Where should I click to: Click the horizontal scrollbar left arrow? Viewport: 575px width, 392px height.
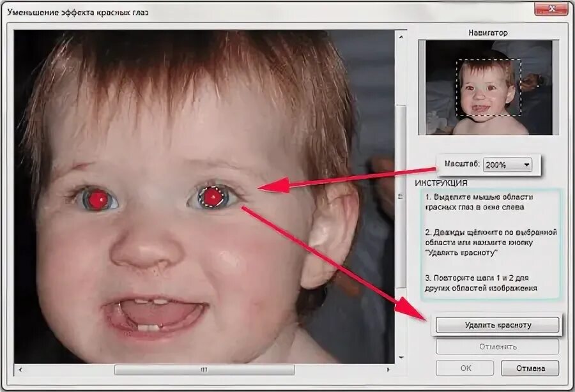(x=20, y=370)
